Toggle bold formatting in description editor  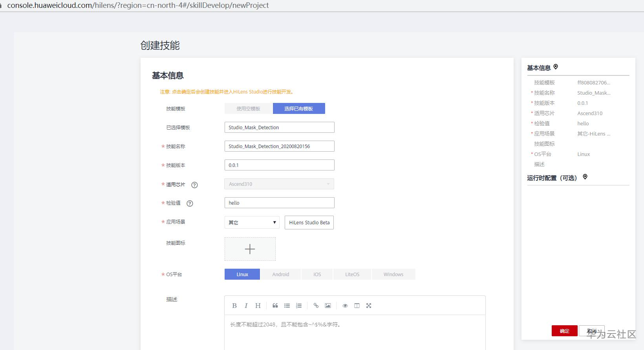click(234, 306)
